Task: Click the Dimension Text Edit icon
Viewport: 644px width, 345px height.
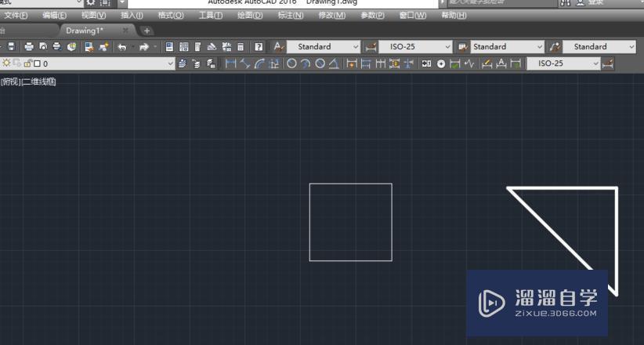Action: tap(501, 64)
